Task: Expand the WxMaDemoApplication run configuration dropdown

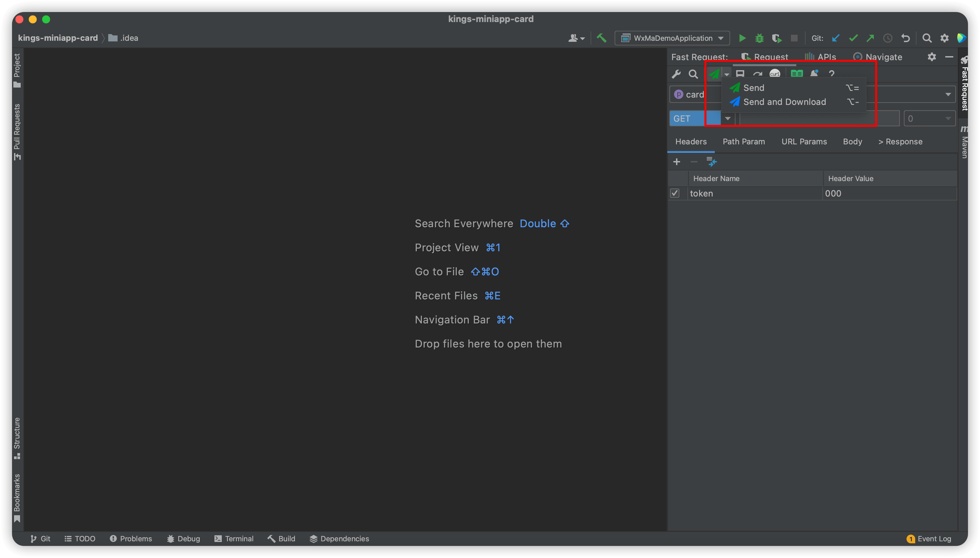Action: [720, 38]
